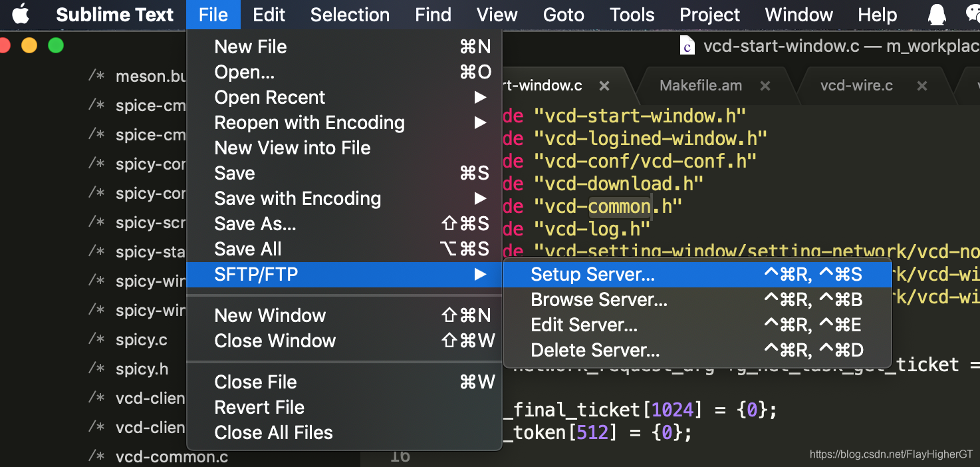Choose Close Window menu entry
The image size is (980, 467).
(344, 341)
